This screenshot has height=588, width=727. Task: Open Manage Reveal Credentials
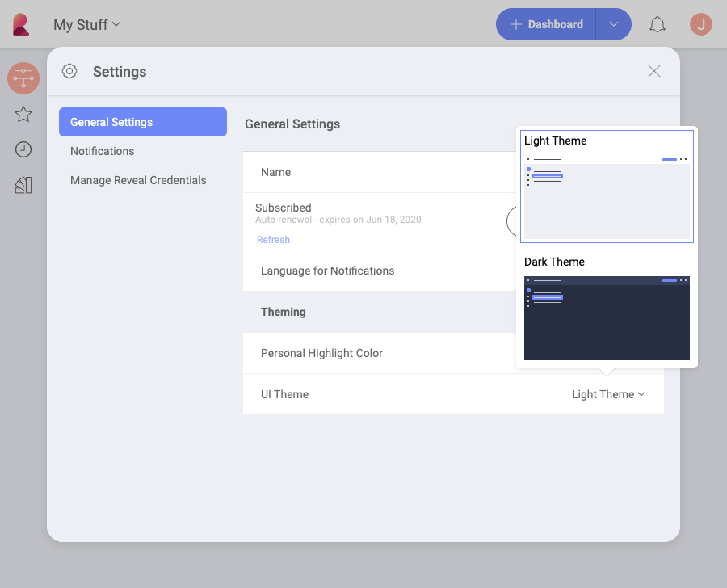coord(138,180)
